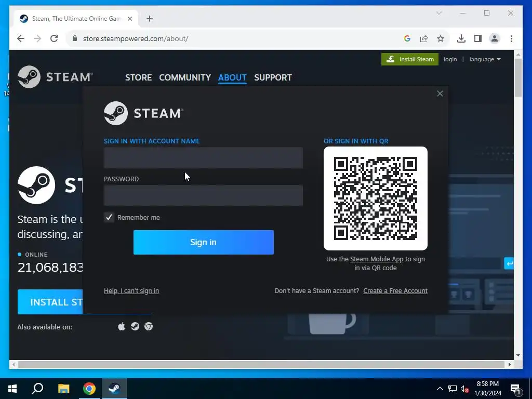Click the green Install Steam button

tap(410, 59)
